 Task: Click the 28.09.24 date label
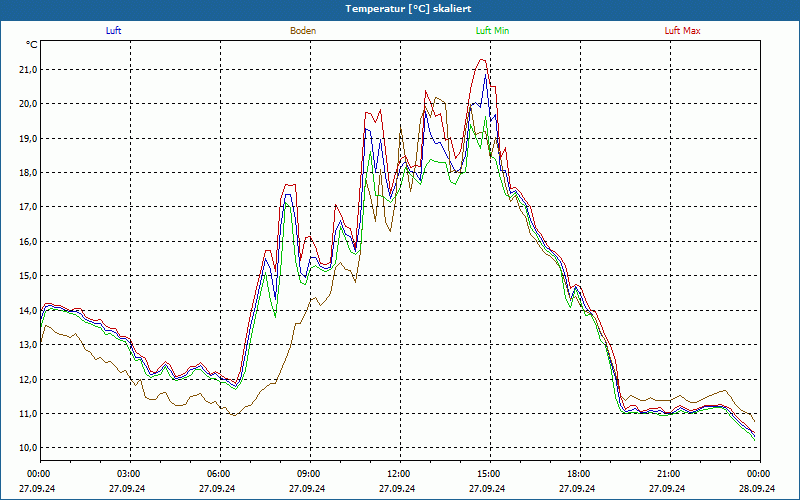pos(758,489)
